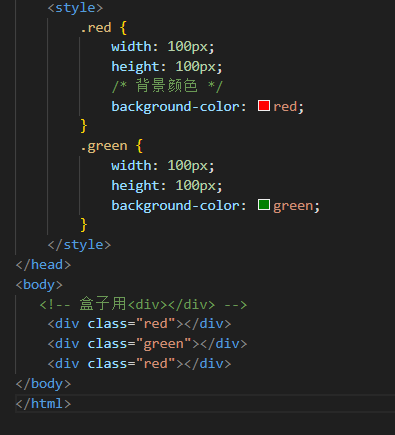
Task: Click the opening style tag
Action: [75, 8]
